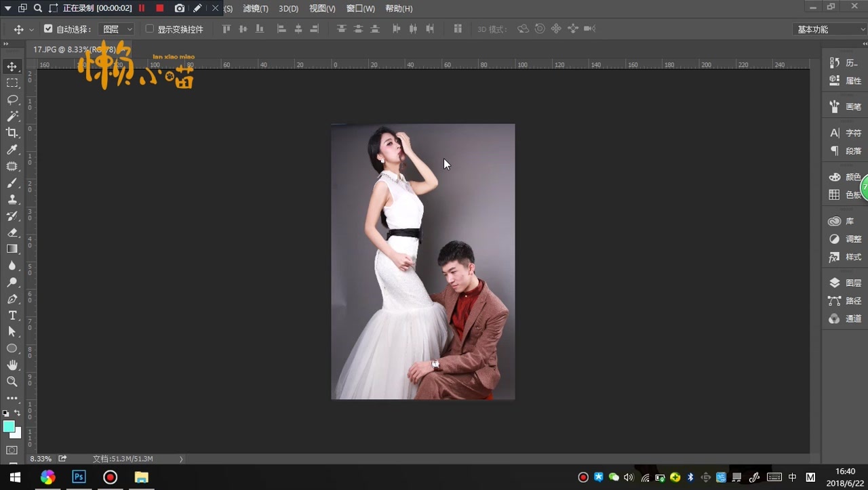Enable the 显示变换控件 checkbox
The width and height of the screenshot is (868, 490).
pos(150,29)
